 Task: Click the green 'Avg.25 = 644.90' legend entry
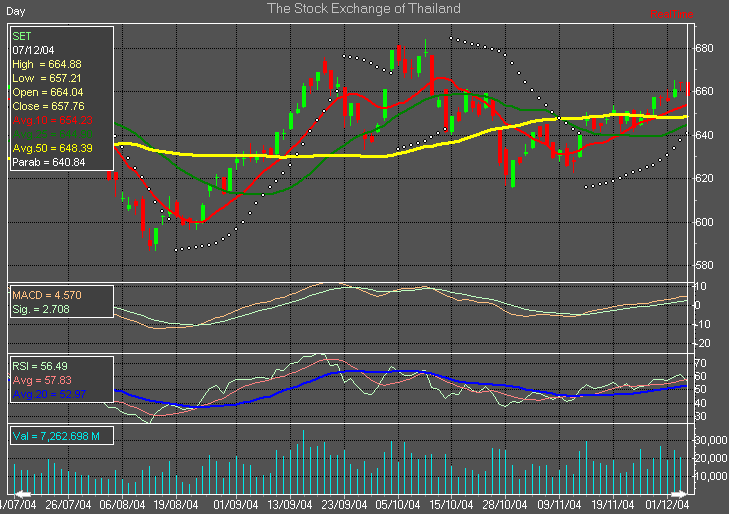[x=53, y=134]
